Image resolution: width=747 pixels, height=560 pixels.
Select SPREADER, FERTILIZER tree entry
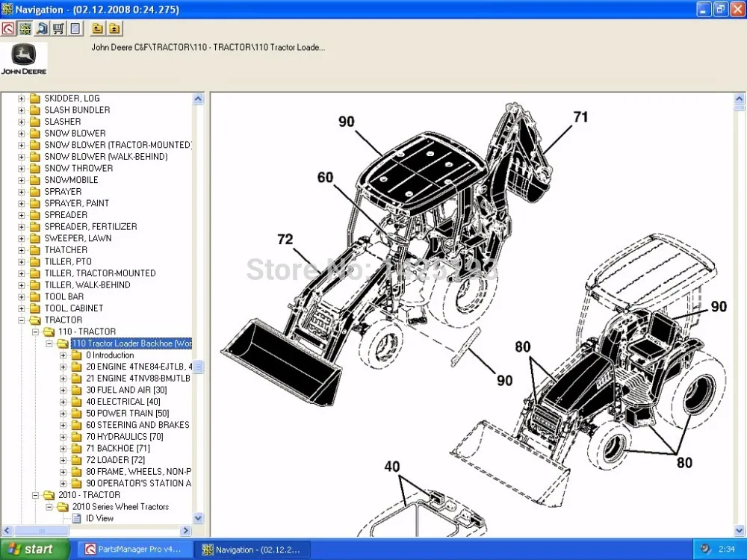coord(90,227)
